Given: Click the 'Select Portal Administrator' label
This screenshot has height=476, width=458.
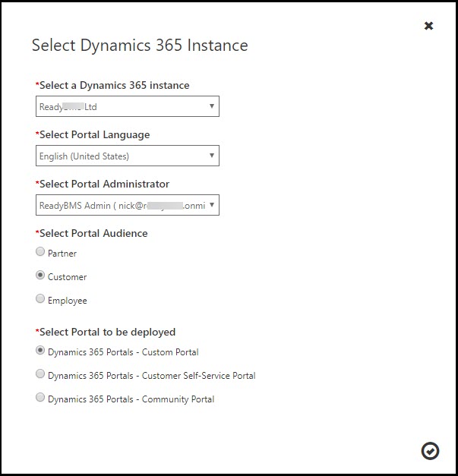Looking at the screenshot, I should 103,184.
